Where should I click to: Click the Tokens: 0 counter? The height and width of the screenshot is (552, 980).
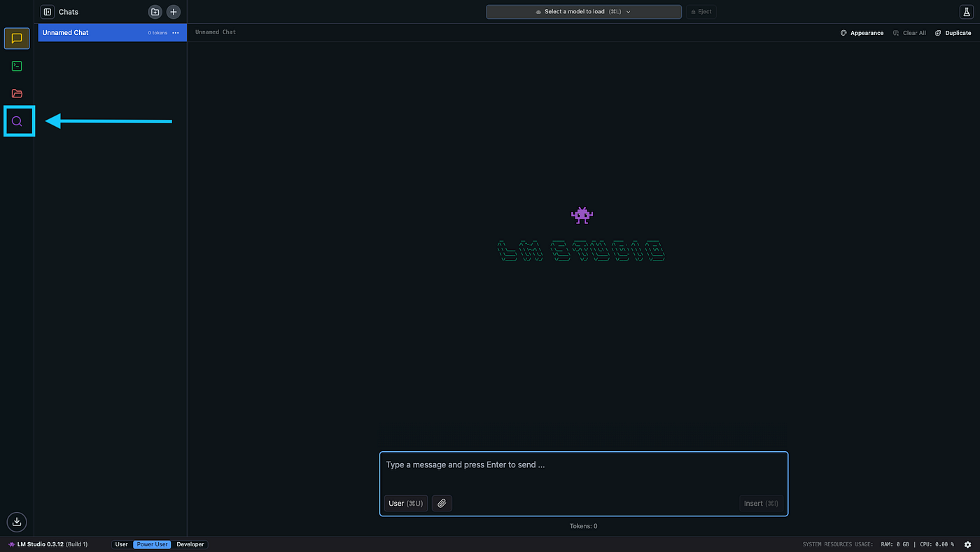click(x=584, y=526)
